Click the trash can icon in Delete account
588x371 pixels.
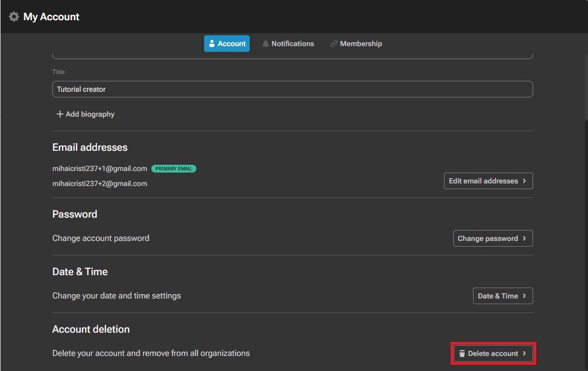click(462, 353)
